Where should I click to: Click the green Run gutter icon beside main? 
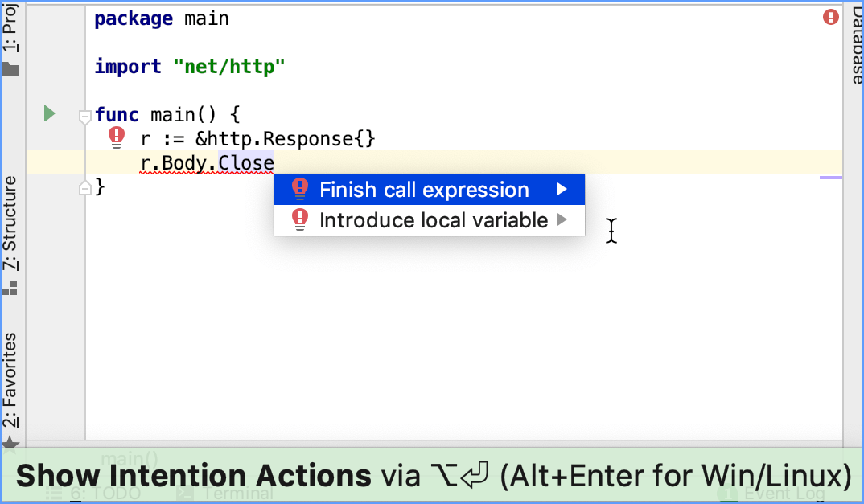coord(49,113)
